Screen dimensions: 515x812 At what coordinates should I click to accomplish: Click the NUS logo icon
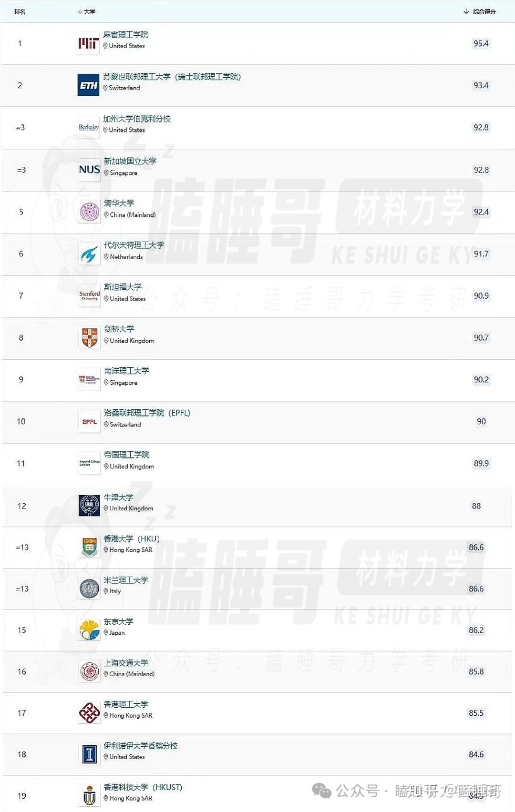(89, 170)
